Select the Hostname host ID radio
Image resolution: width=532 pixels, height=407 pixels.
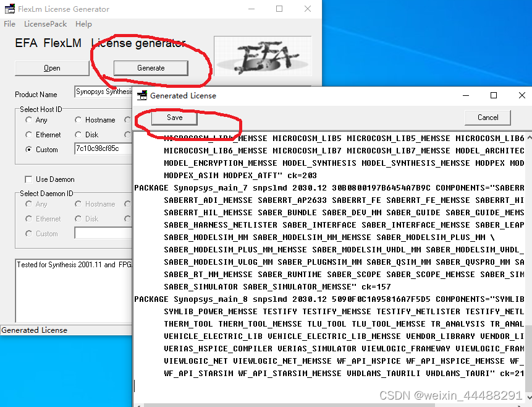tap(78, 120)
